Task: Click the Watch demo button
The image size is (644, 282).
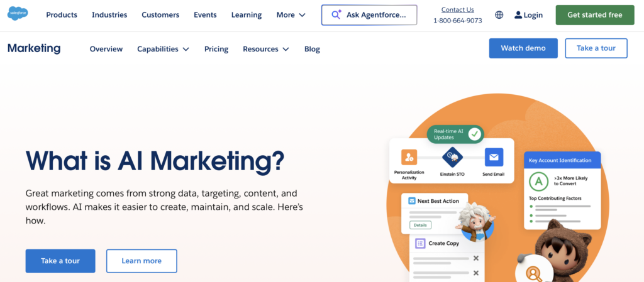Action: [x=523, y=48]
